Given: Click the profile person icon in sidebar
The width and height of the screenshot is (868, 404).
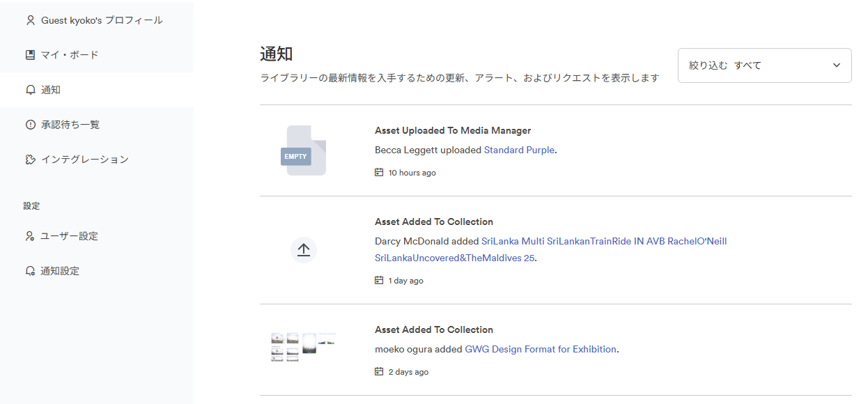Looking at the screenshot, I should pos(30,20).
